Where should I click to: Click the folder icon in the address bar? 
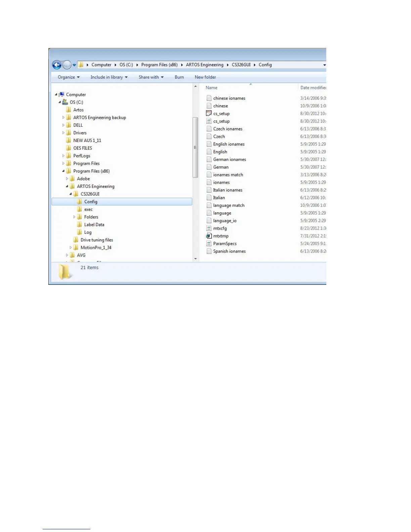point(81,64)
